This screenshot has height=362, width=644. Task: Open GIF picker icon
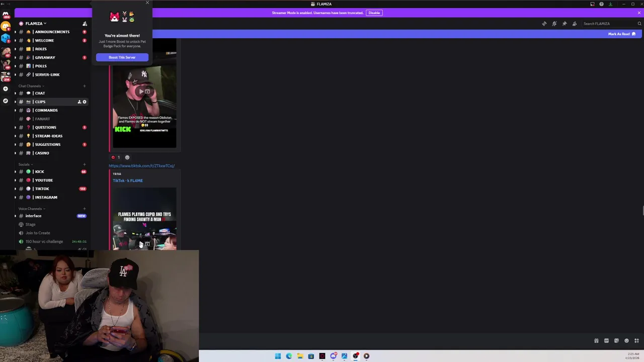pos(606,341)
